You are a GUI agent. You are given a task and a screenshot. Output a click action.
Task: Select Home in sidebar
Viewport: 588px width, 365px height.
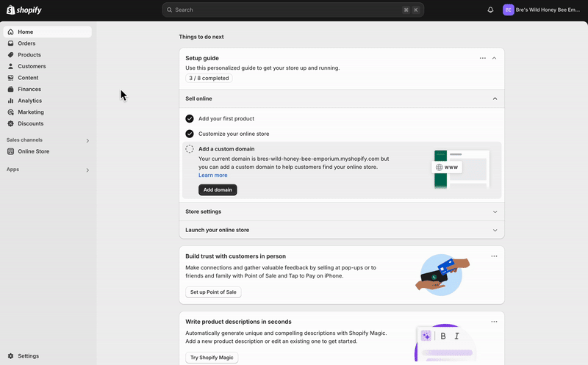pos(48,32)
